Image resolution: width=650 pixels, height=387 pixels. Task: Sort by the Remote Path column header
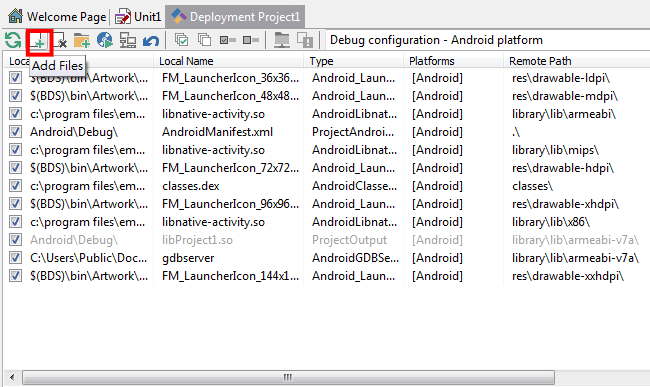[x=577, y=61]
